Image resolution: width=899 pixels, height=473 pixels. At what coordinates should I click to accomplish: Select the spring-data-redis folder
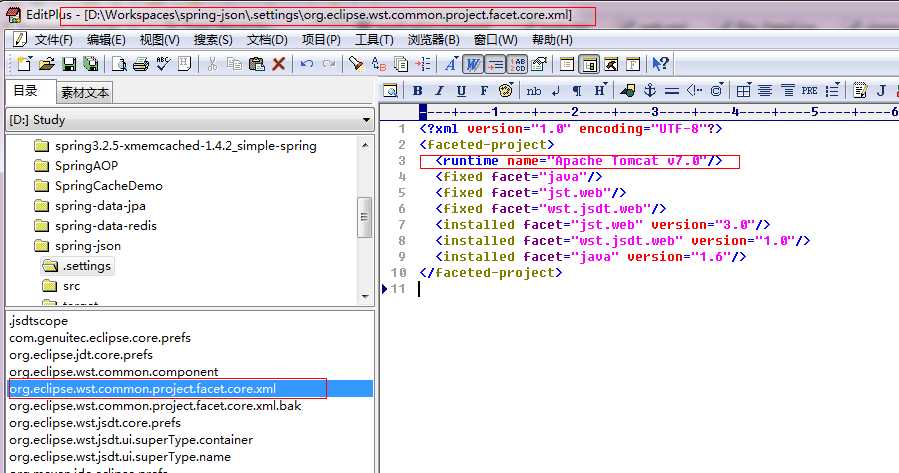pyautogui.click(x=105, y=226)
